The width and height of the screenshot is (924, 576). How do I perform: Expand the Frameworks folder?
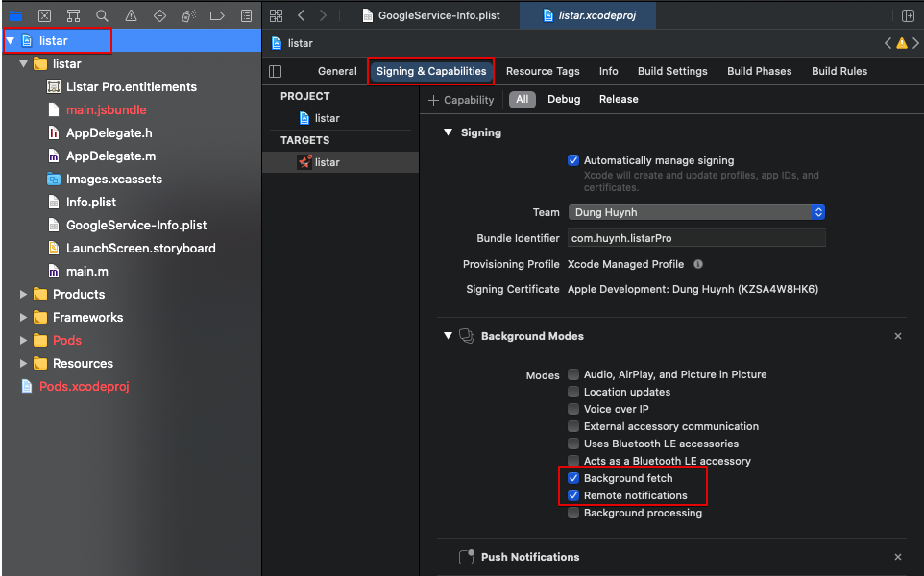click(24, 317)
